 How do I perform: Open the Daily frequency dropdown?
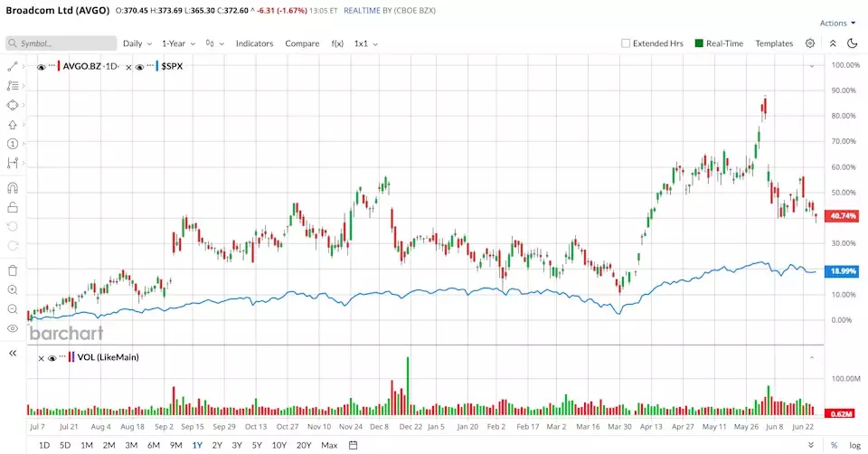click(x=137, y=43)
